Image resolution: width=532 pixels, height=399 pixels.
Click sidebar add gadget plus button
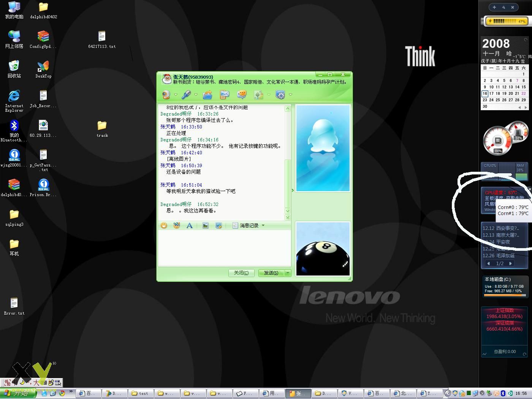pyautogui.click(x=494, y=7)
